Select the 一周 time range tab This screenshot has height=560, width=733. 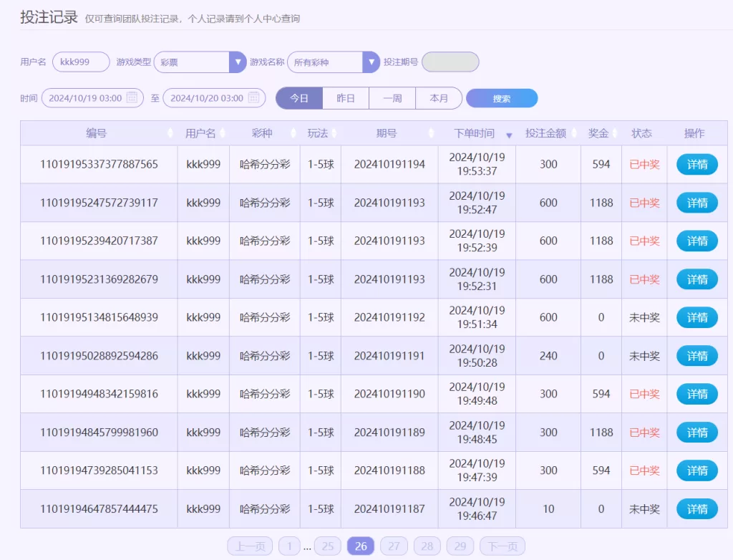392,98
